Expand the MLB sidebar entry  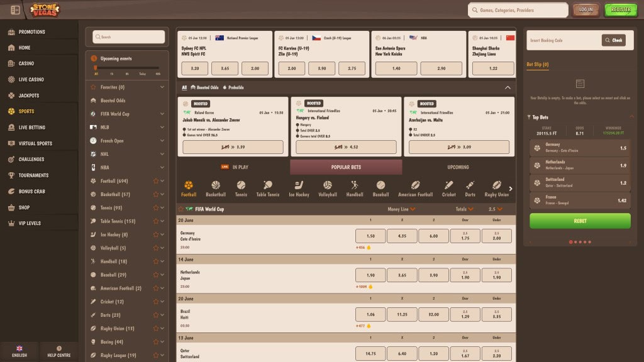(x=162, y=127)
